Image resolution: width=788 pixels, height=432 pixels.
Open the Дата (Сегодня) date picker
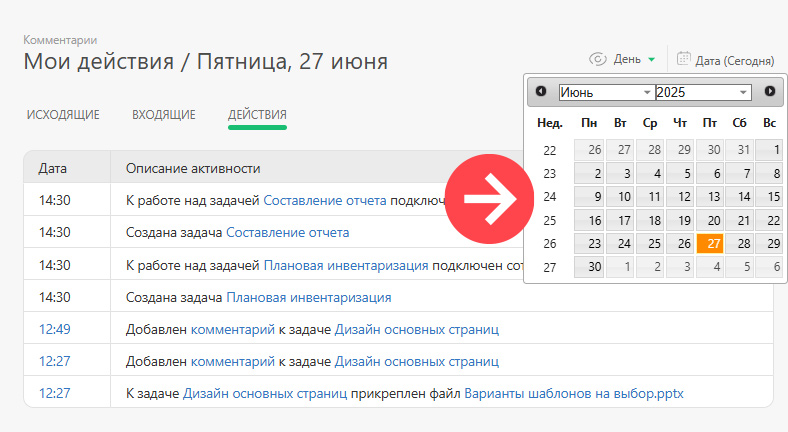[734, 61]
